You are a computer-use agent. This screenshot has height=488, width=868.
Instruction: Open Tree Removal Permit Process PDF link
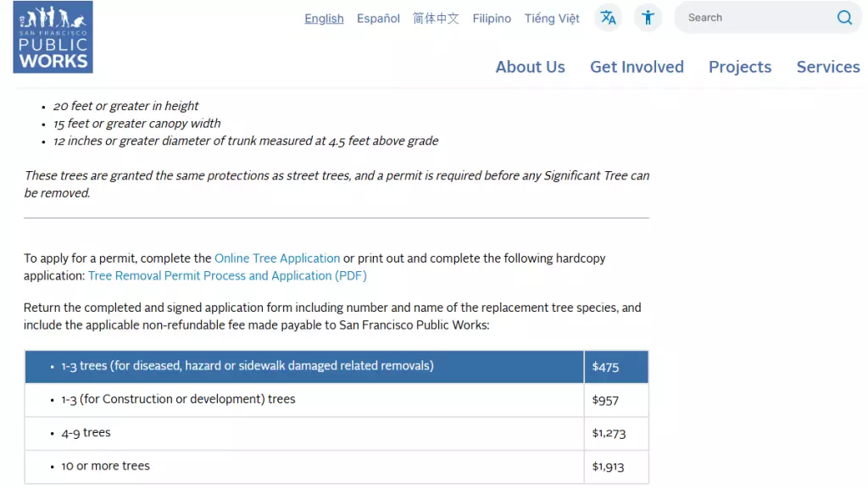pos(227,276)
